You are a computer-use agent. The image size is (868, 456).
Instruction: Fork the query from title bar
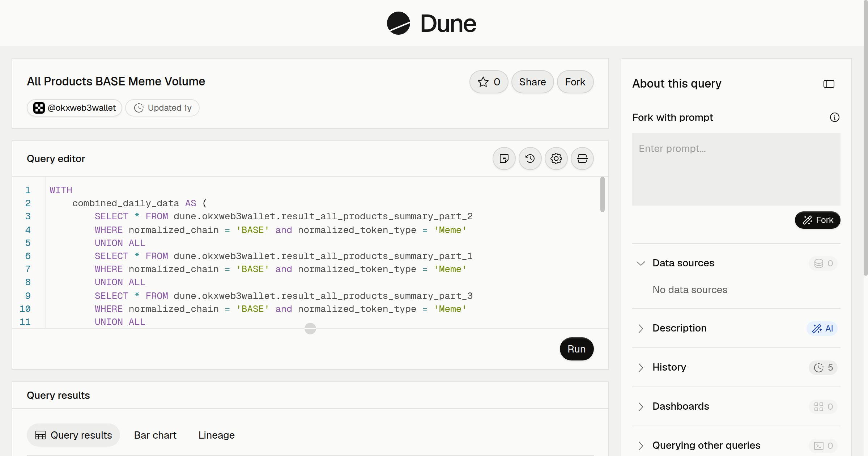(x=575, y=82)
